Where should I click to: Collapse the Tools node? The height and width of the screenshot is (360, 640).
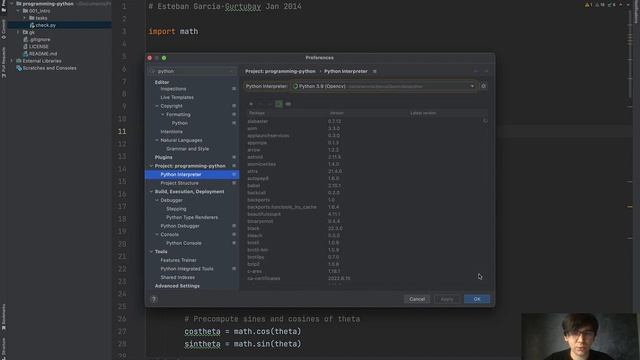click(x=151, y=252)
